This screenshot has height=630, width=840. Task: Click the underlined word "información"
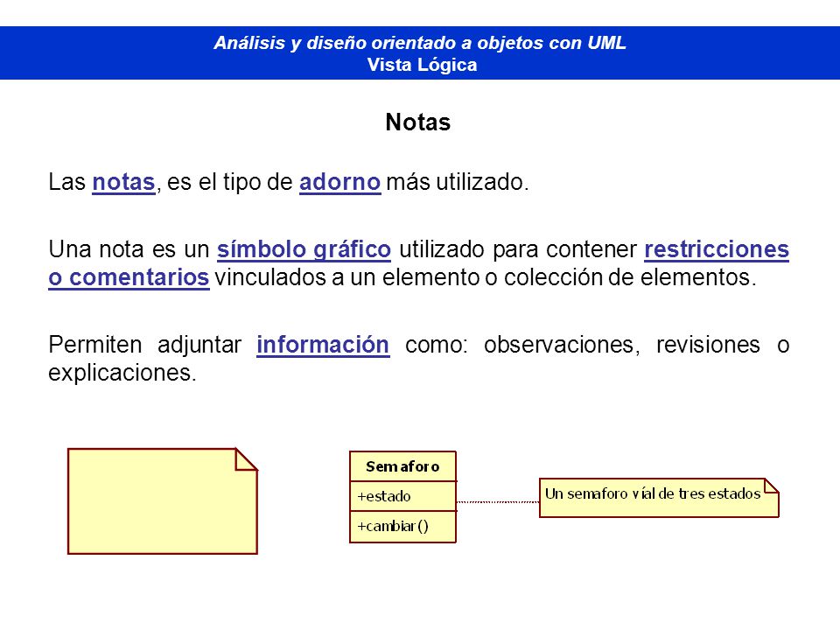click(323, 345)
